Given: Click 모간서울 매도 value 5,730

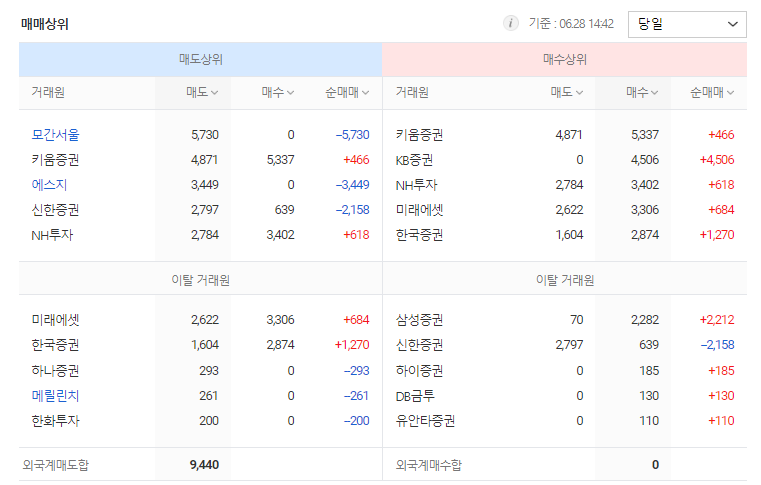Looking at the screenshot, I should 205,134.
